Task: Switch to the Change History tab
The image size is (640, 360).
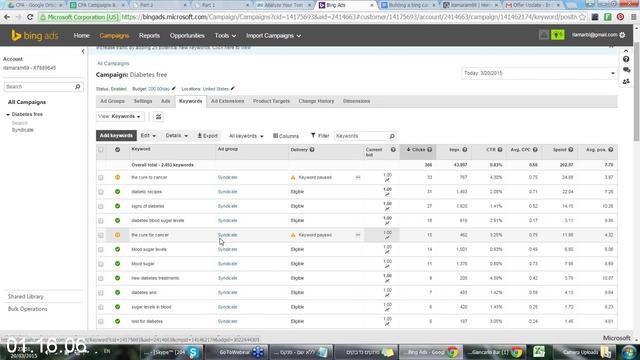Action: [316, 101]
